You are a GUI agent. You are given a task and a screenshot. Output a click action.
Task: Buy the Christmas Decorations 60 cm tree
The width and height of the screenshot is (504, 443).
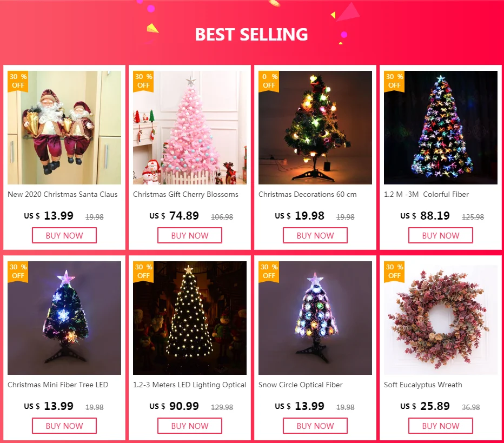[315, 235]
